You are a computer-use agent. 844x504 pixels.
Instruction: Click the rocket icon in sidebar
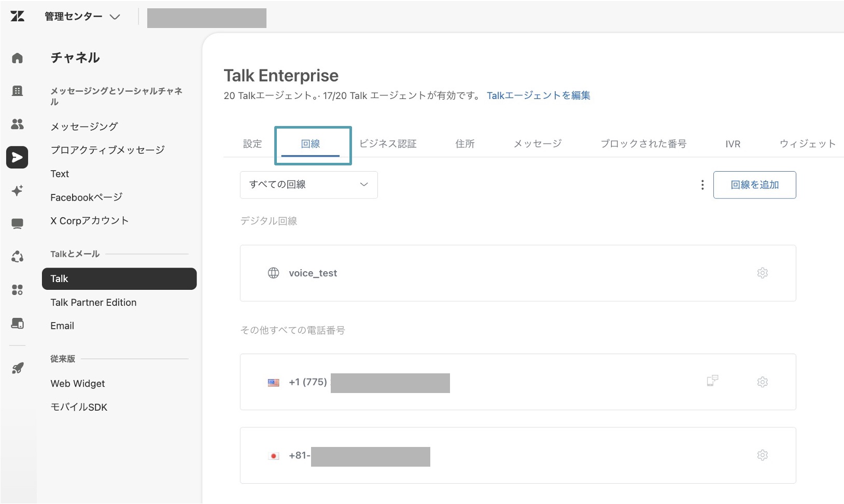(x=17, y=369)
